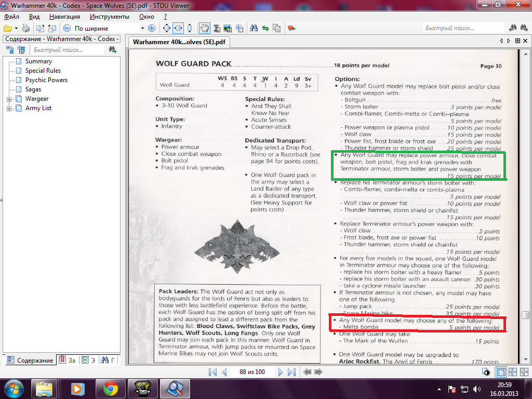
Task: Select the fit page view icon
Action: (x=167, y=28)
